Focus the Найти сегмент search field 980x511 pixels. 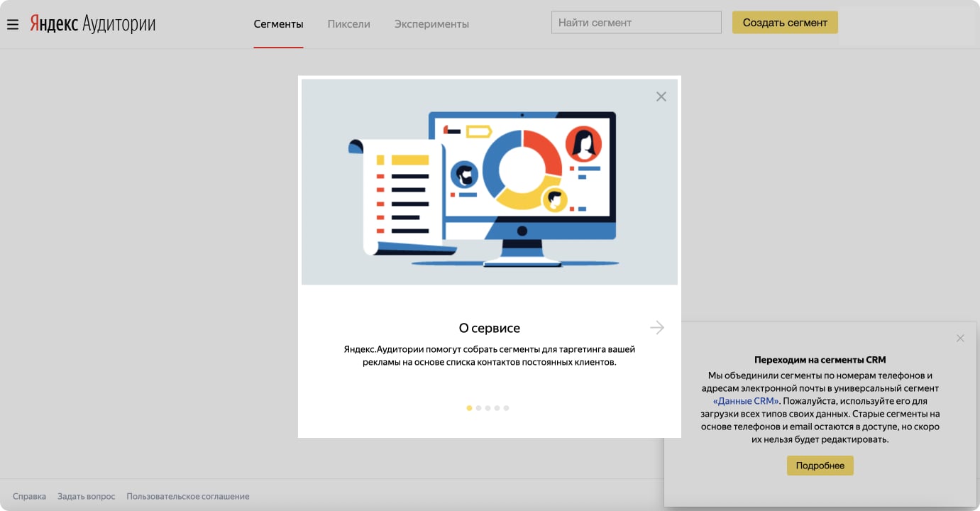tap(636, 23)
